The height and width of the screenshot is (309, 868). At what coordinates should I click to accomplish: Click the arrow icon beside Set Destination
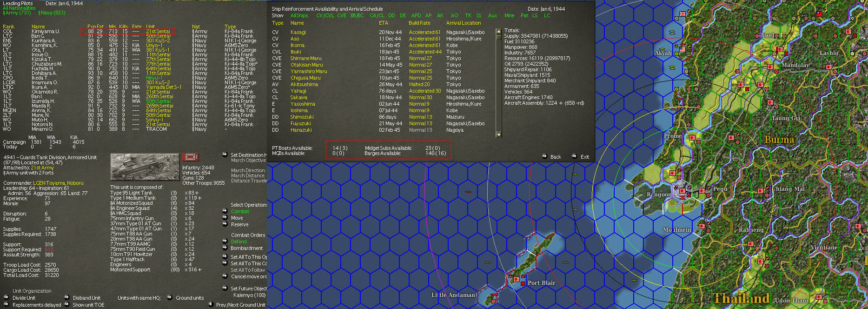[x=225, y=154]
